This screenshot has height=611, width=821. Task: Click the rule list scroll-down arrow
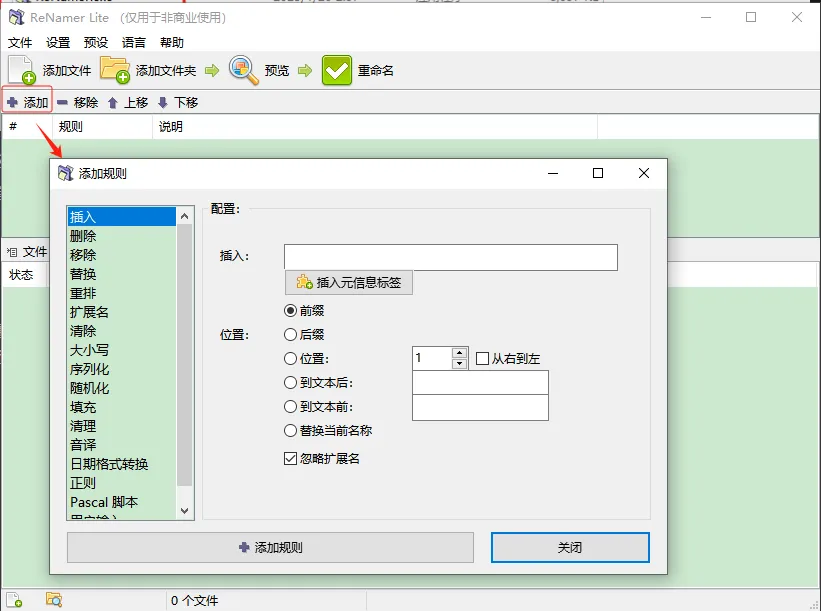click(x=184, y=510)
